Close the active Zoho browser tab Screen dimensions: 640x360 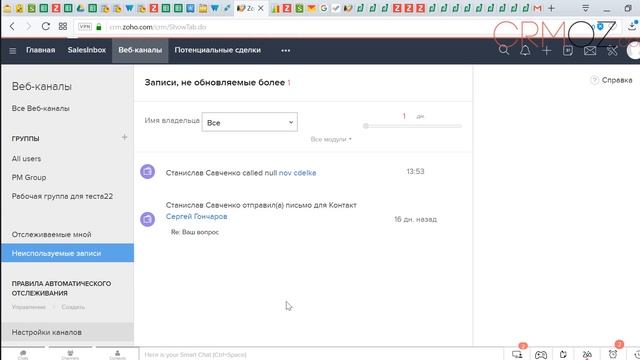click(261, 8)
